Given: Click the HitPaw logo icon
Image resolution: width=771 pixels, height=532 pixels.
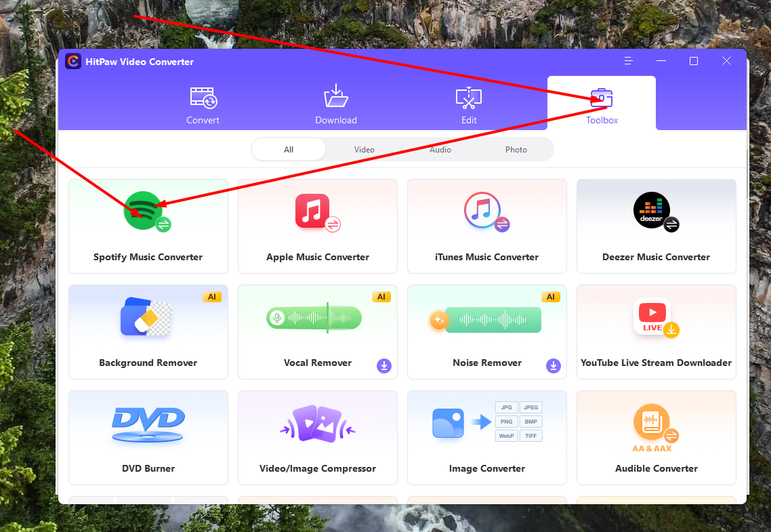Looking at the screenshot, I should click(73, 62).
